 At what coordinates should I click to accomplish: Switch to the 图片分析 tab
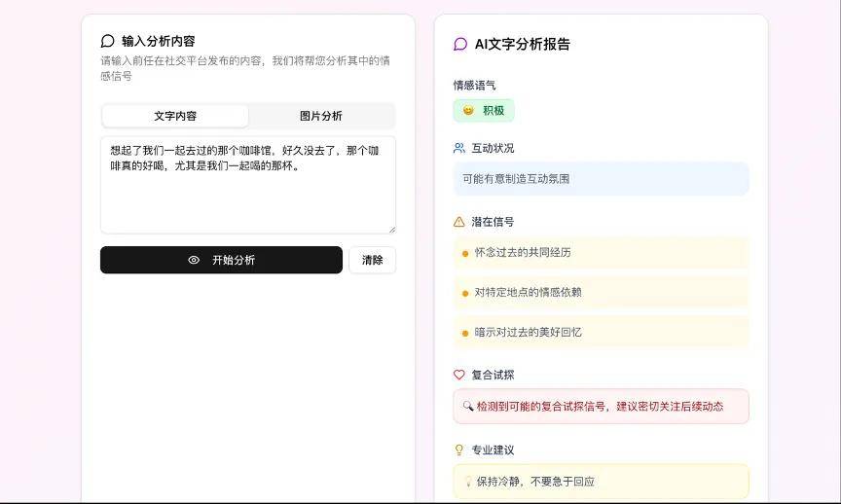(320, 116)
